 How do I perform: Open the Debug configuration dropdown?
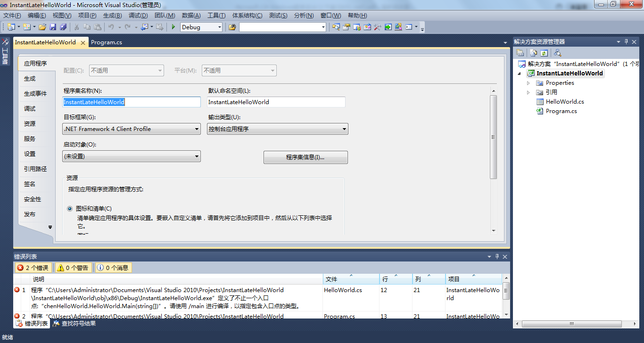201,27
